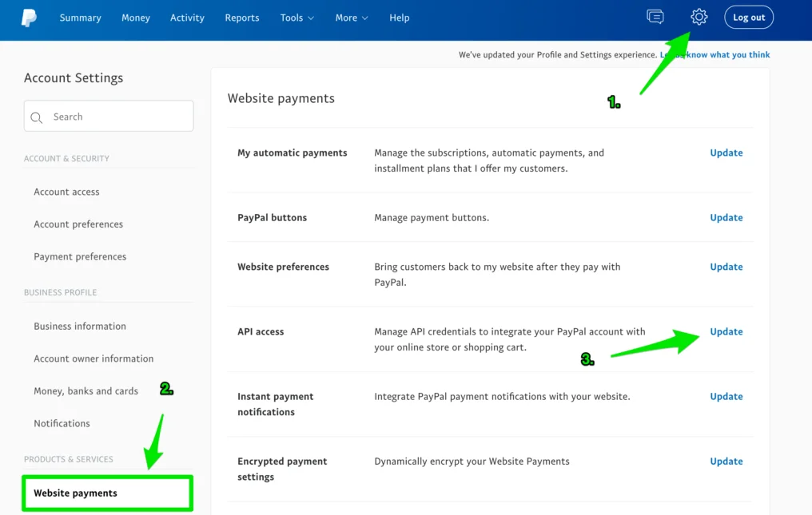The height and width of the screenshot is (515, 812).
Task: Go to the Summary tab
Action: [80, 18]
